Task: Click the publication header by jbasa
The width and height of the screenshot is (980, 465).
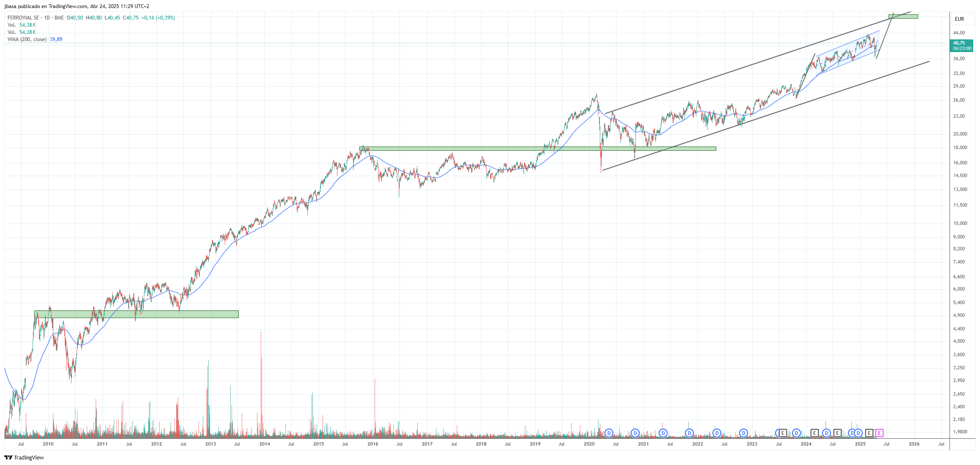Action: [x=77, y=6]
